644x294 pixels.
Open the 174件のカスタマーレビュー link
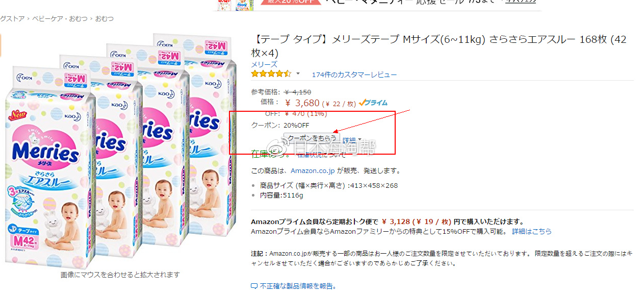354,75
